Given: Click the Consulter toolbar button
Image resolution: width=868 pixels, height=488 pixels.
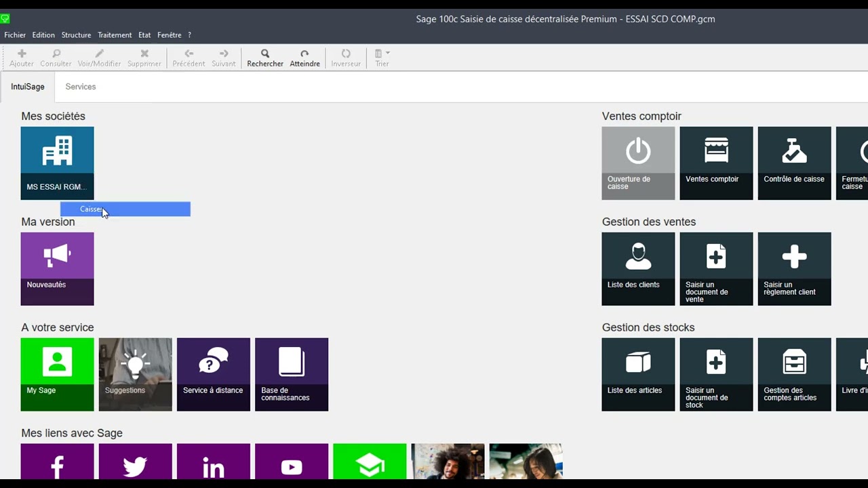Looking at the screenshot, I should (x=56, y=58).
